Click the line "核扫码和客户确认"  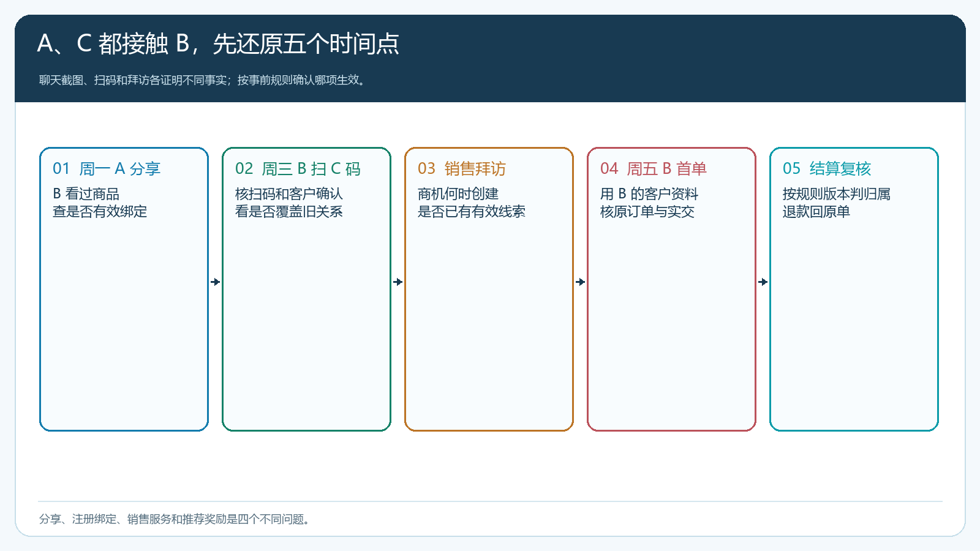(288, 194)
